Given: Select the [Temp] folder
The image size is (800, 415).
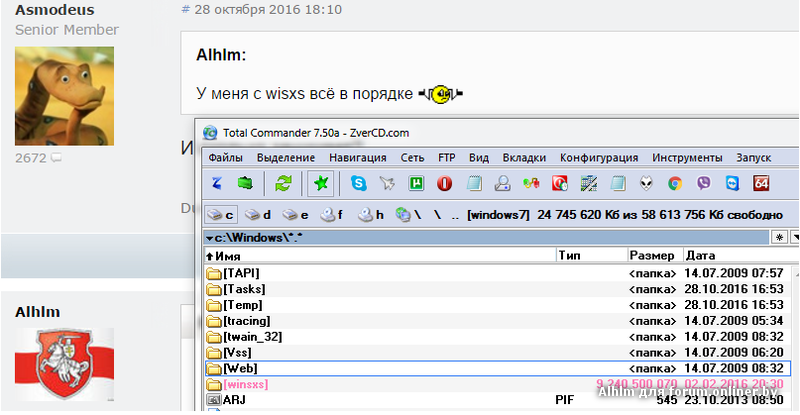Looking at the screenshot, I should coord(497,305).
